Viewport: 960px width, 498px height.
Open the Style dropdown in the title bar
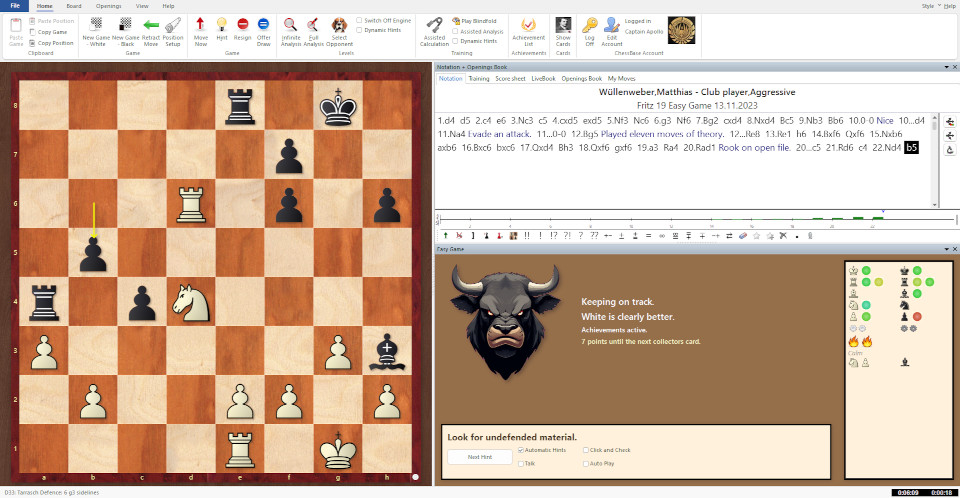(929, 6)
